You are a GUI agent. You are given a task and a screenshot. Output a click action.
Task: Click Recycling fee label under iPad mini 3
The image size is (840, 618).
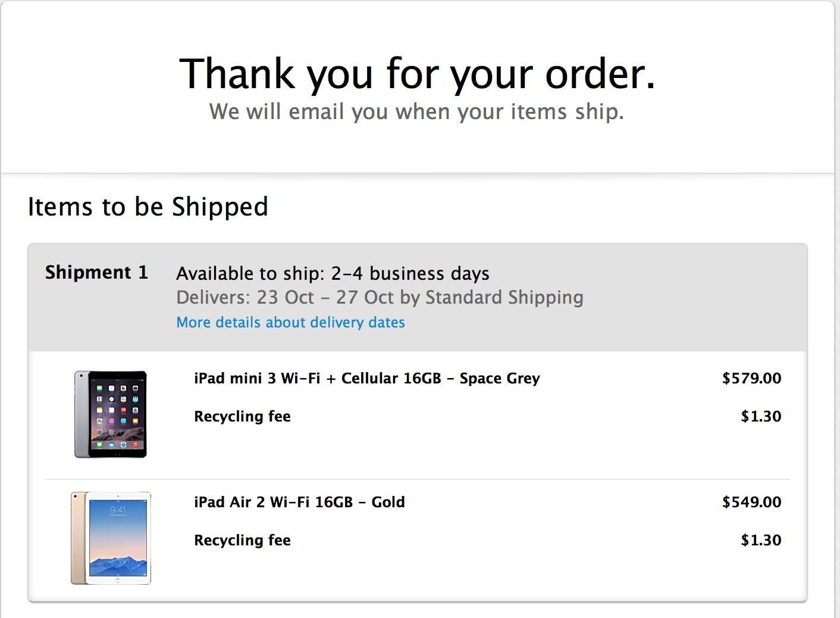(x=242, y=417)
